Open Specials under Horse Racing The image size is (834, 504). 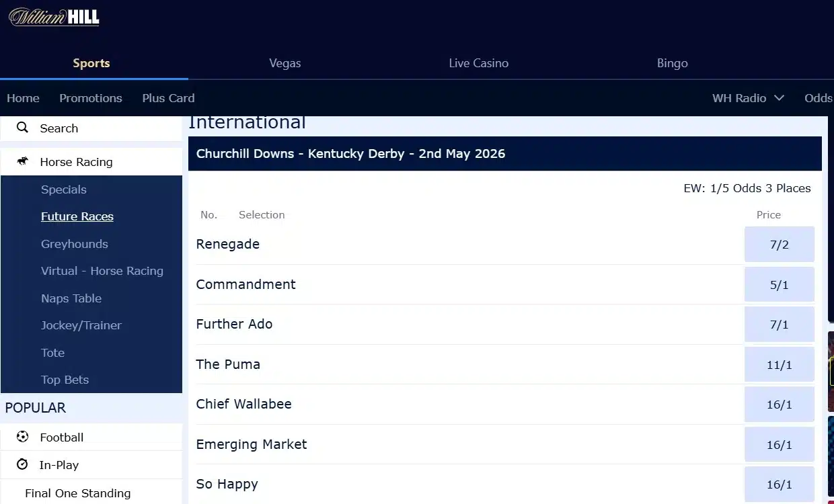pyautogui.click(x=64, y=190)
